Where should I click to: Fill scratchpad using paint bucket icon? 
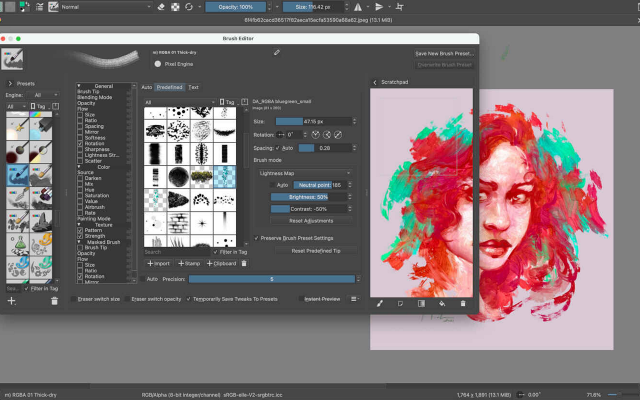442,303
